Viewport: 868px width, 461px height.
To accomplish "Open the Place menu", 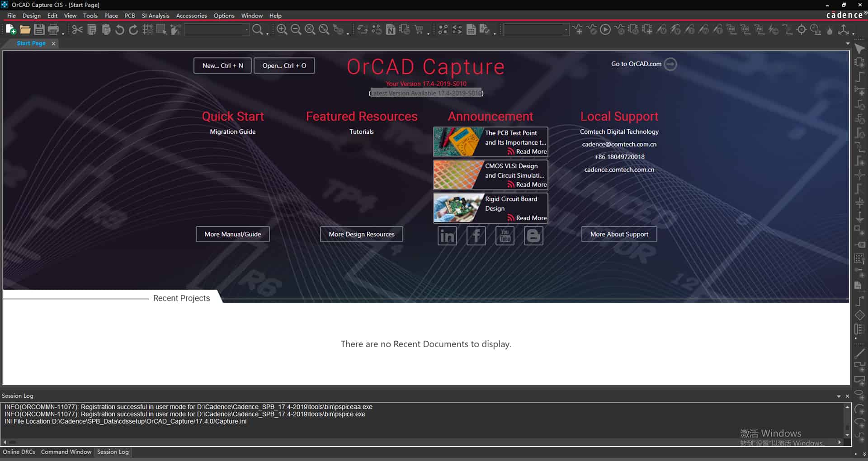I will tap(111, 15).
